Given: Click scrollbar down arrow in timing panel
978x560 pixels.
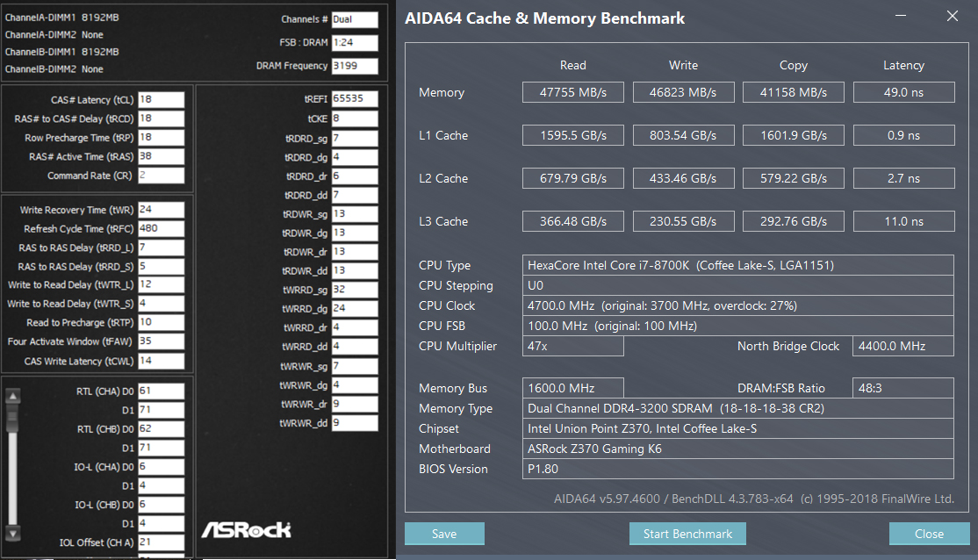Looking at the screenshot, I should pyautogui.click(x=12, y=533).
